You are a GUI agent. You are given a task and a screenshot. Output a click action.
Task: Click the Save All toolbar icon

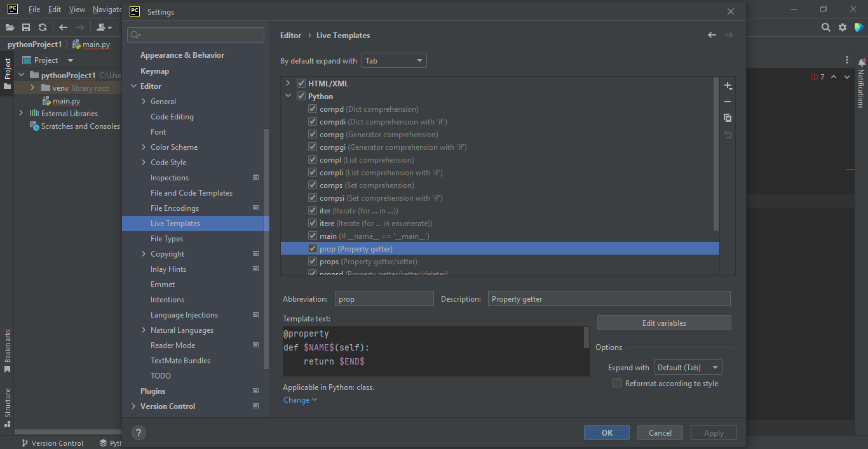tap(26, 27)
